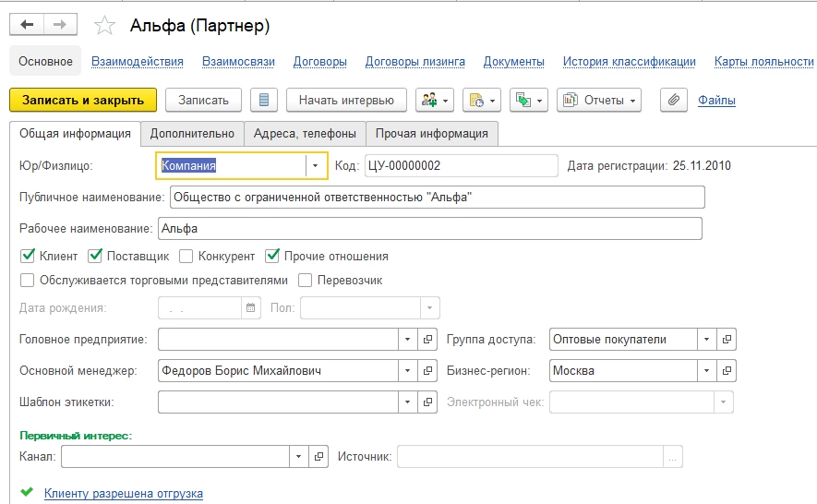
Task: Open the Договоры лизинга link
Action: (x=415, y=62)
